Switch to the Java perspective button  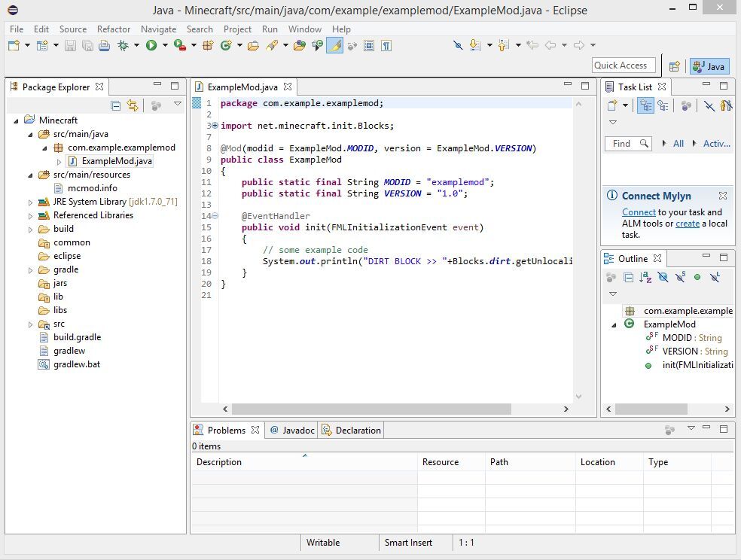coord(709,66)
